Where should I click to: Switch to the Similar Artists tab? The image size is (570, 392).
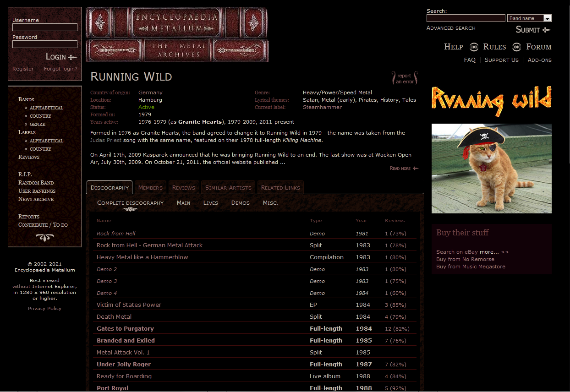[228, 187]
